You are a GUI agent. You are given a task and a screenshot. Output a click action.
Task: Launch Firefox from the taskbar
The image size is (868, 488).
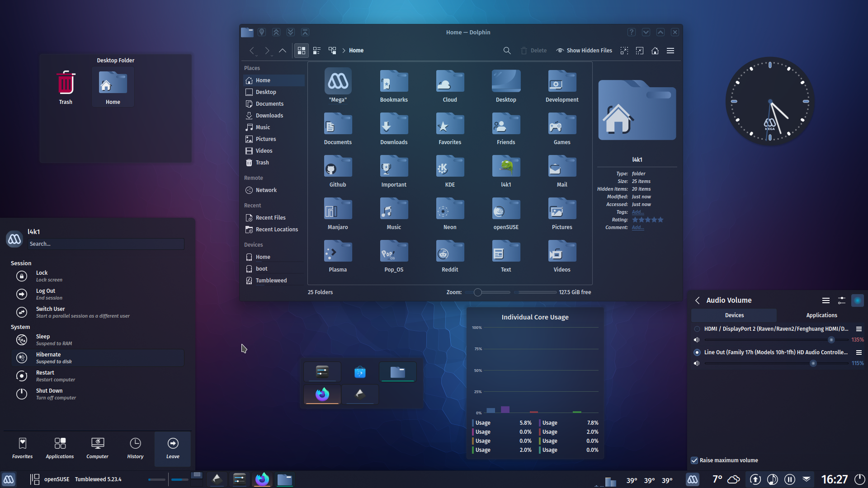262,479
